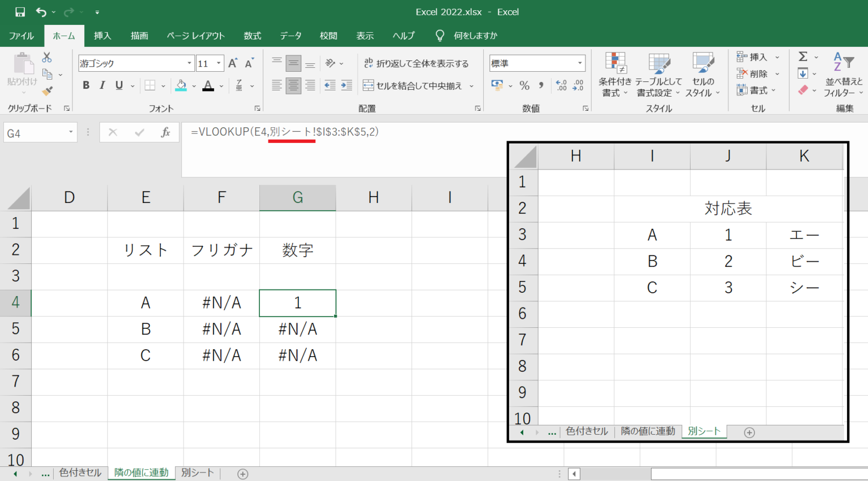Toggle Bold formatting
868x481 pixels.
[x=86, y=85]
